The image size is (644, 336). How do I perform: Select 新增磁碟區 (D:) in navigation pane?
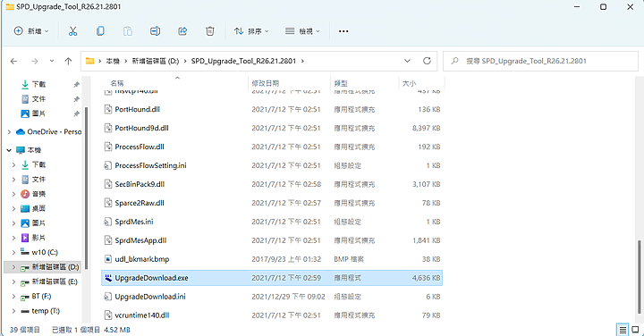42,267
